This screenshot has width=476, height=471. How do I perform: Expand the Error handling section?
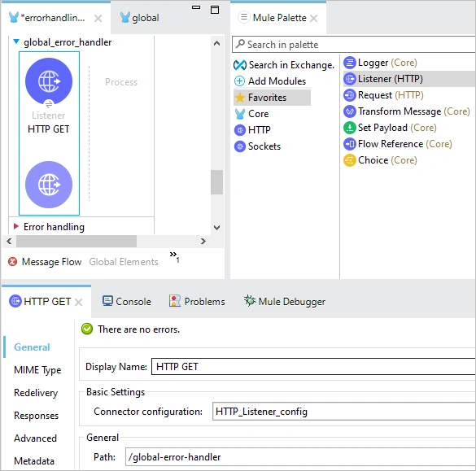(16, 226)
